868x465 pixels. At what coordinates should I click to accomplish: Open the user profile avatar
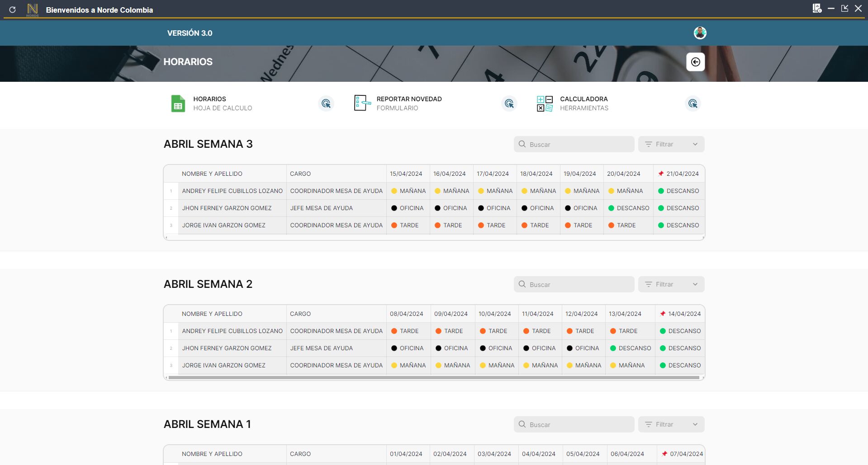pyautogui.click(x=700, y=33)
